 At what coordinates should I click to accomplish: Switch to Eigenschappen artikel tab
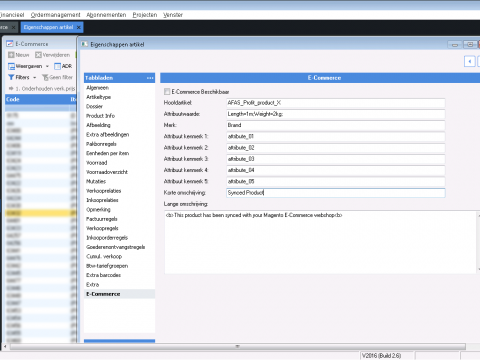[x=48, y=27]
